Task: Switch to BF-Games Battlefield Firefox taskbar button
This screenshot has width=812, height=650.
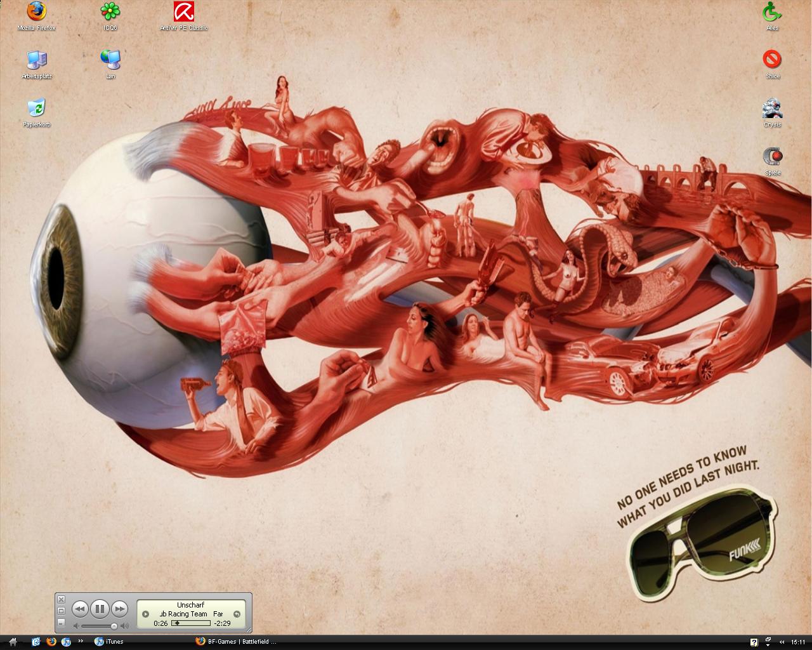Action: click(x=242, y=642)
